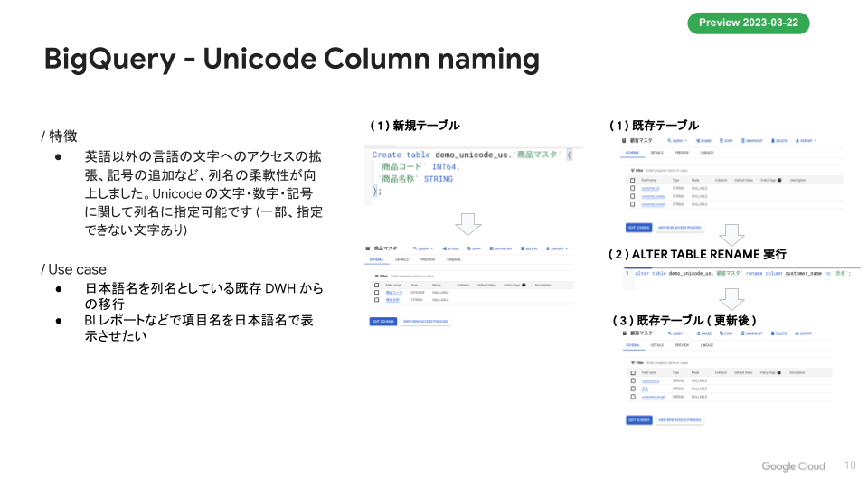
Task: Click Delete in the 商品マスタ table toolbar
Action: point(529,249)
